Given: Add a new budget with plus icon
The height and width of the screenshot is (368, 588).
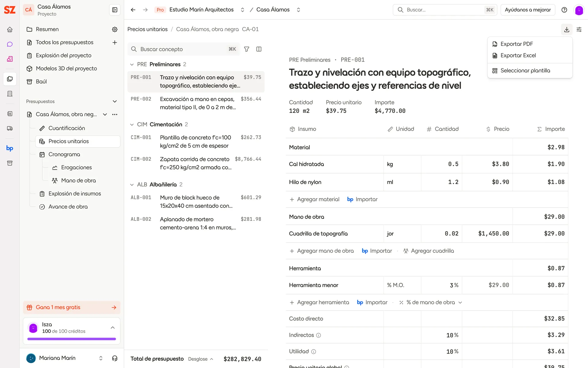Looking at the screenshot, I should click(115, 42).
